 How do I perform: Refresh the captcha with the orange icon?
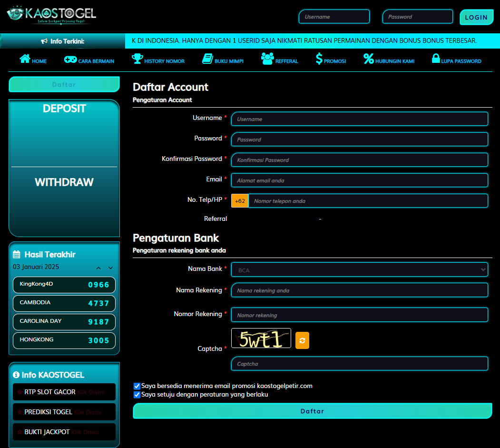[x=302, y=340]
